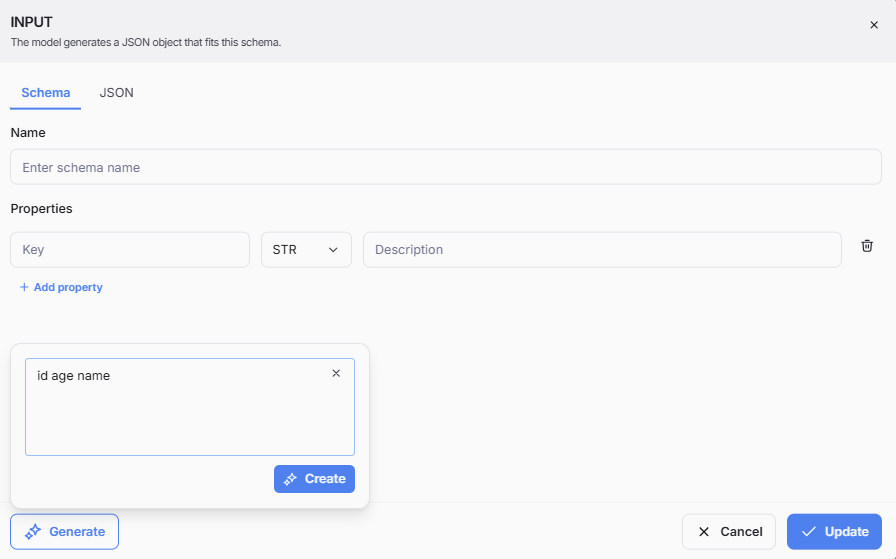The height and width of the screenshot is (559, 896).
Task: Switch to the JSON tab
Action: (117, 93)
